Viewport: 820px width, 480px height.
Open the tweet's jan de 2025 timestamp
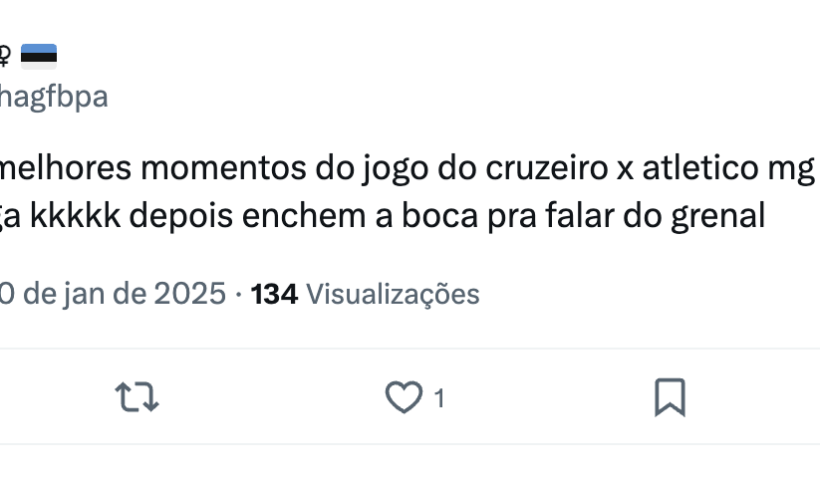112,294
